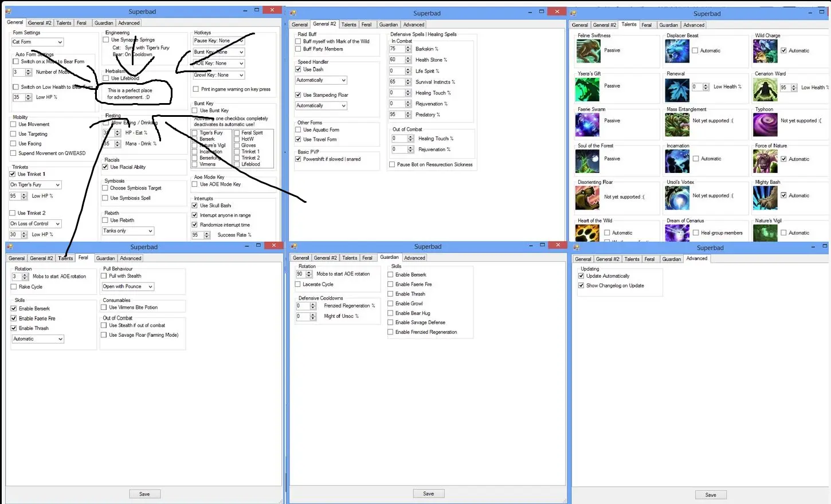Click the Force of Nature talent icon
This screenshot has width=831, height=504.
click(x=765, y=162)
